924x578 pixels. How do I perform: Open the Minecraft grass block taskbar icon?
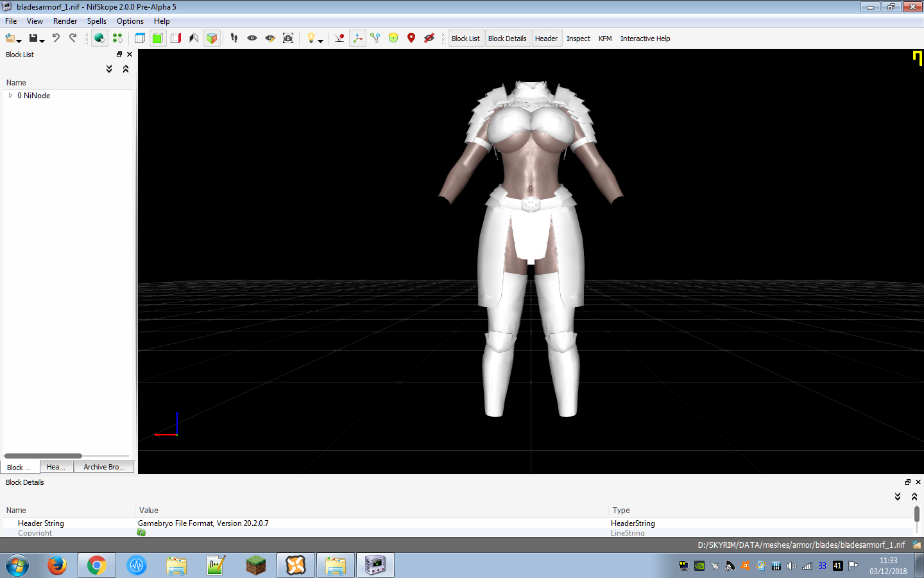(x=256, y=565)
